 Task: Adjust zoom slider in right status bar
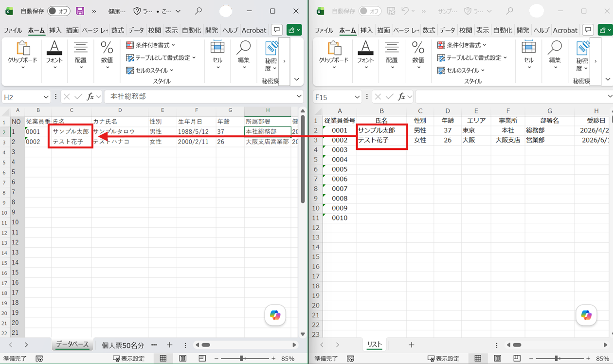point(557,359)
